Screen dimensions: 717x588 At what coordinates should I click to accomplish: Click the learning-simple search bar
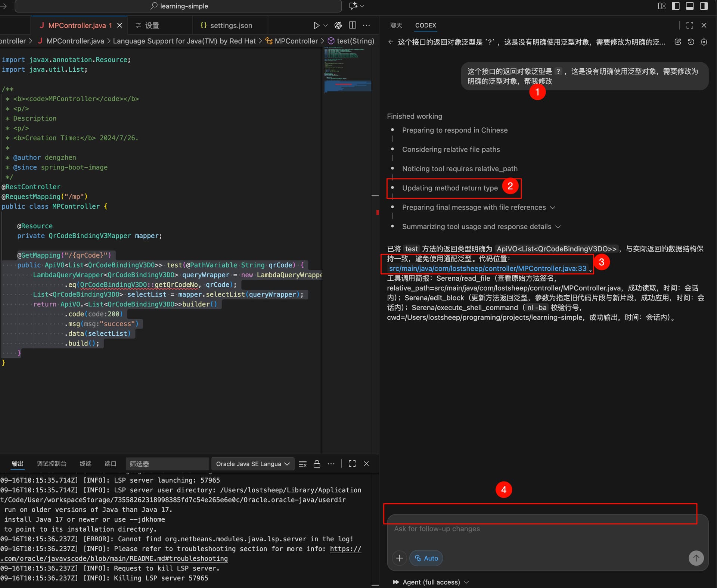click(x=178, y=6)
